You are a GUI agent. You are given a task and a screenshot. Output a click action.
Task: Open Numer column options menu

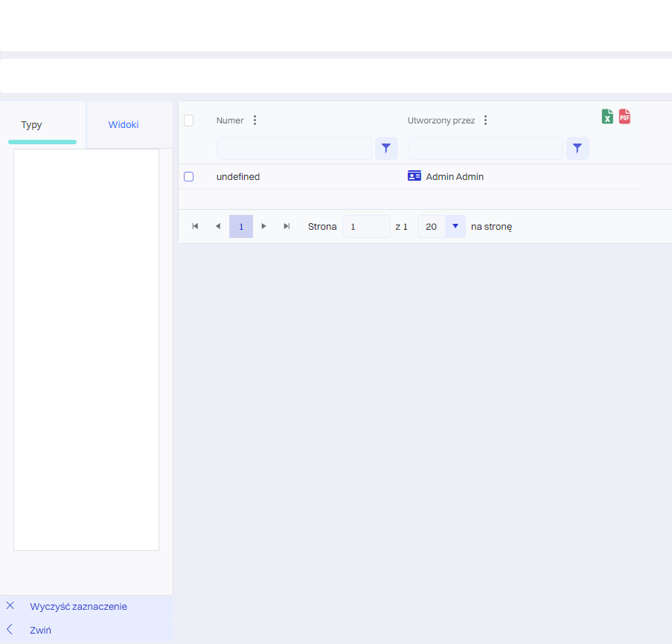click(255, 120)
